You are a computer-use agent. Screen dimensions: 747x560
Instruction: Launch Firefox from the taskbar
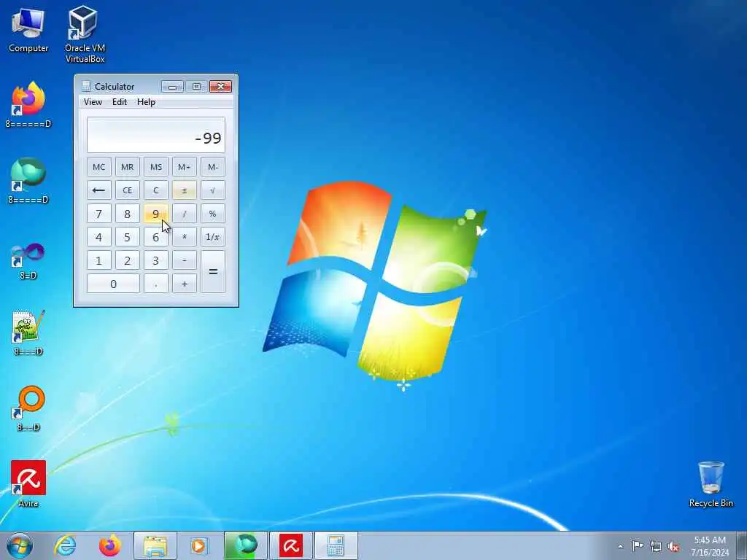point(109,545)
